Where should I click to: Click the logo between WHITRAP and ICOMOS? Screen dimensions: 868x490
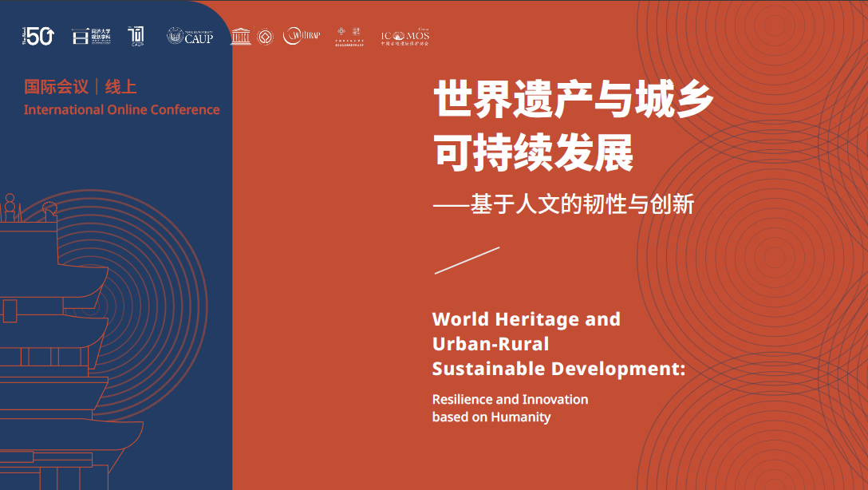[349, 36]
